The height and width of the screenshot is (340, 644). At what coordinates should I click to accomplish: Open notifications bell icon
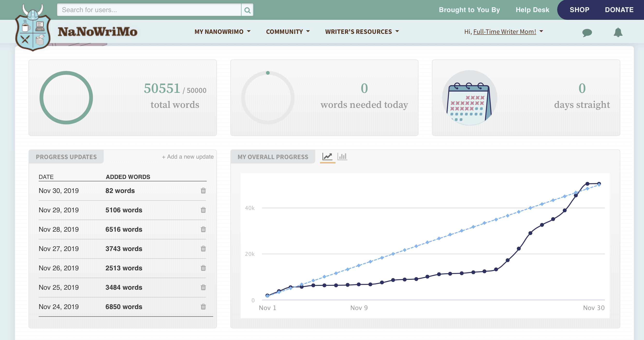(618, 32)
